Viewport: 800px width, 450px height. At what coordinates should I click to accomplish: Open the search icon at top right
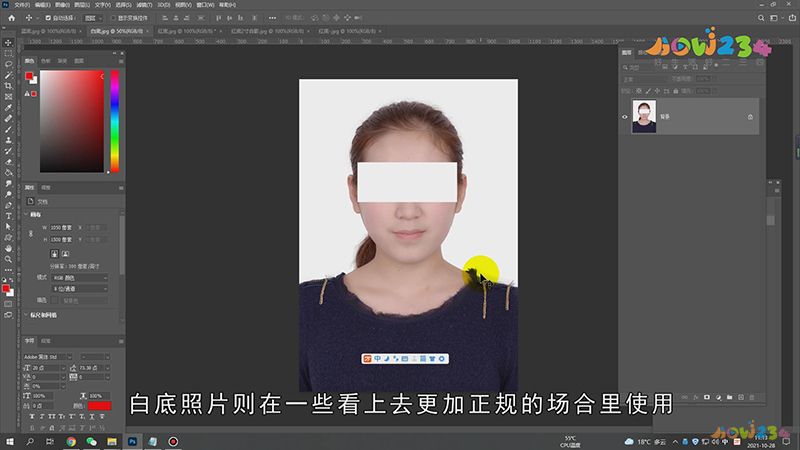(x=761, y=18)
